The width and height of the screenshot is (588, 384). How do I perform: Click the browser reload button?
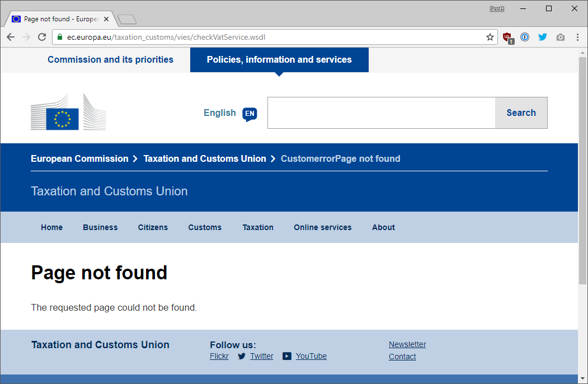(x=42, y=37)
